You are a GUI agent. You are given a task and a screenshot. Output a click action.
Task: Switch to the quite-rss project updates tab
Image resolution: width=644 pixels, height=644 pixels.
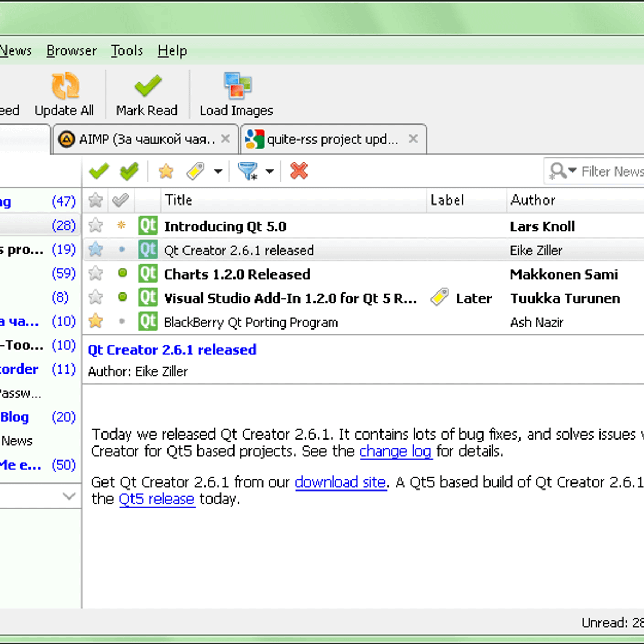point(332,140)
